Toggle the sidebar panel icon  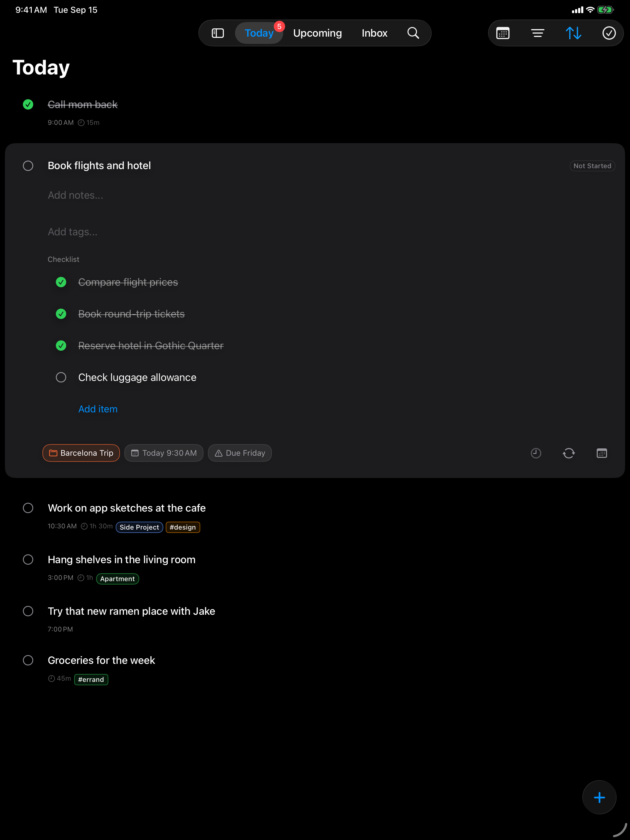click(218, 33)
